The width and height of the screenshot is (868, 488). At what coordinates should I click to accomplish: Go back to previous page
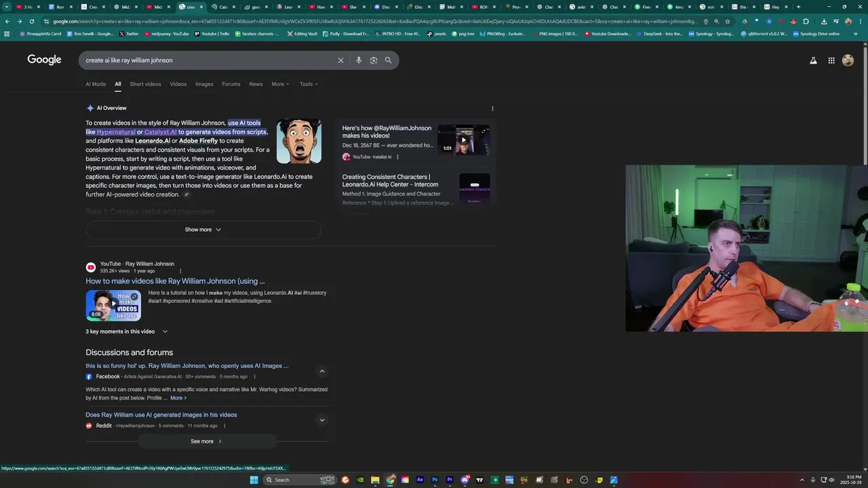pos(7,21)
